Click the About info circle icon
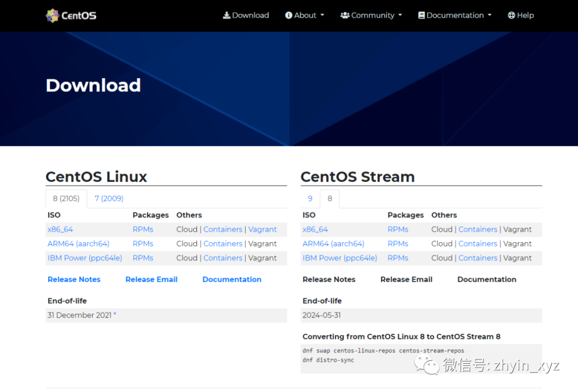Image resolution: width=578 pixels, height=392 pixels. 288,16
